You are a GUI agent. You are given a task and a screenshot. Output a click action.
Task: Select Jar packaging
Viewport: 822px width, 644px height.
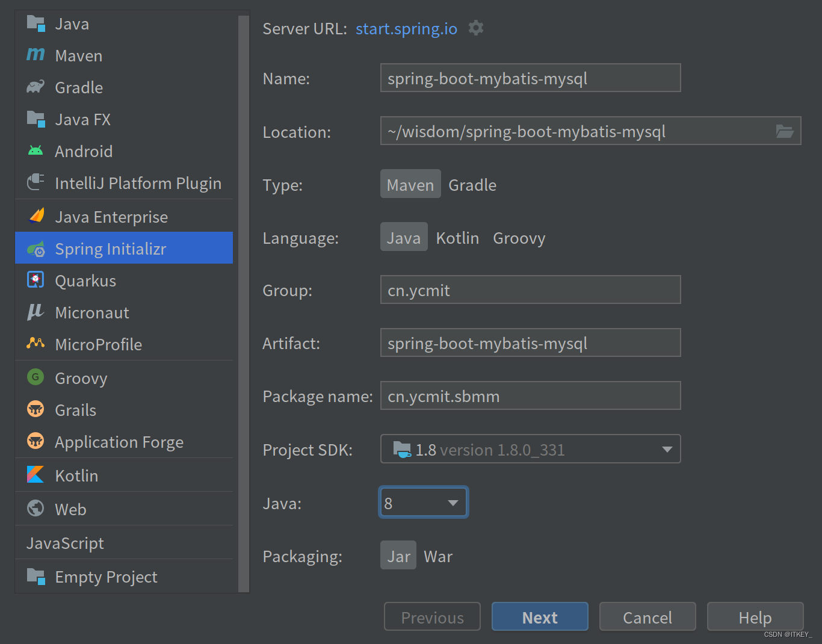click(398, 556)
